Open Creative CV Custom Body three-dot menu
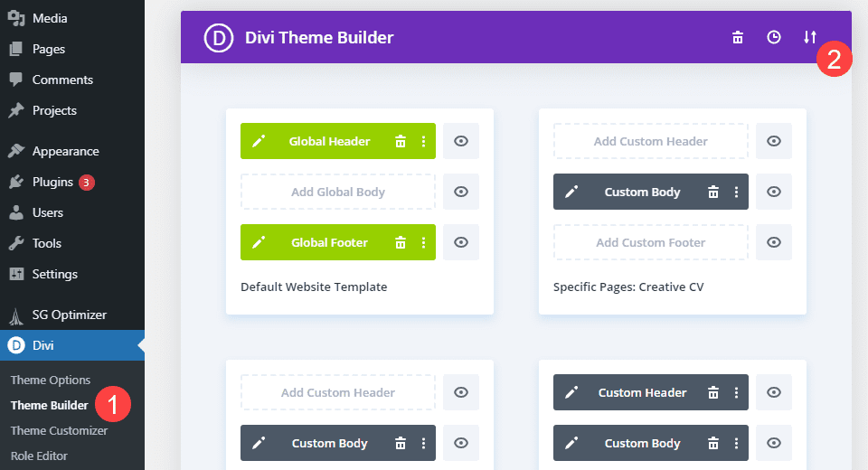868x470 pixels. (736, 192)
